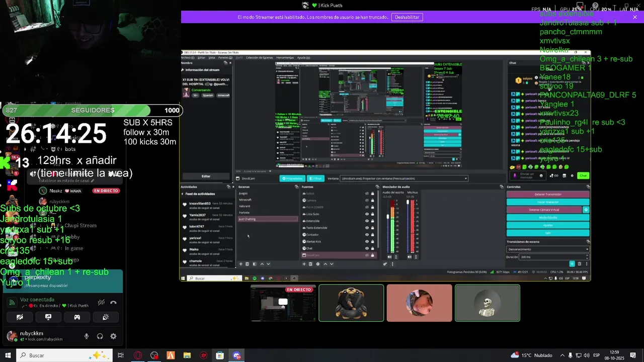Deafen audio with the headphones icon
The height and width of the screenshot is (362, 644).
click(100, 336)
